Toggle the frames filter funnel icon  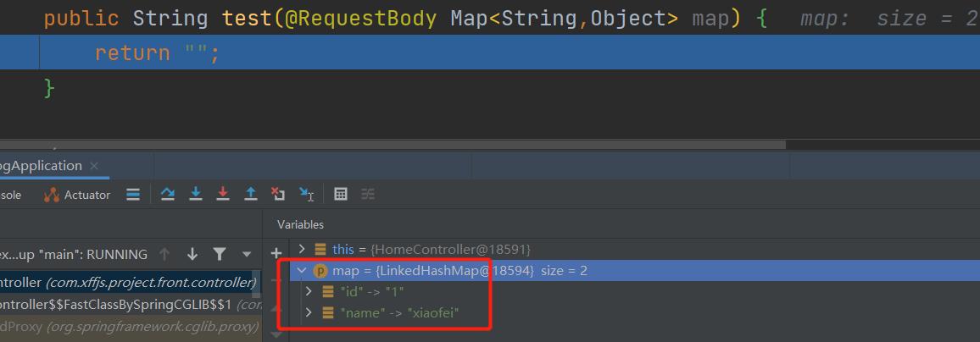click(220, 254)
